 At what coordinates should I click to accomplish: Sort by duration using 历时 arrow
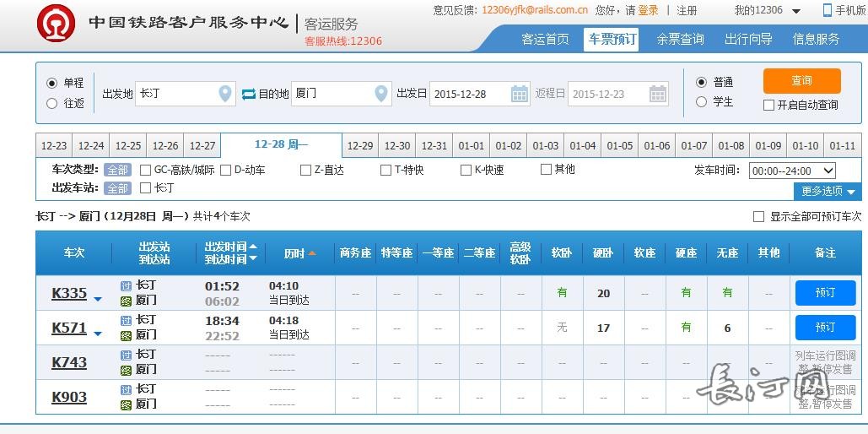(x=311, y=253)
